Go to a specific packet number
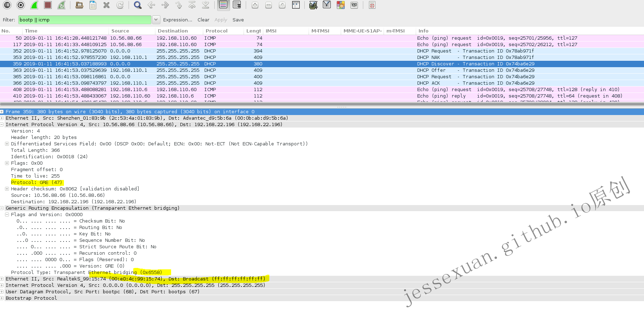644x309 pixels. 179,5
